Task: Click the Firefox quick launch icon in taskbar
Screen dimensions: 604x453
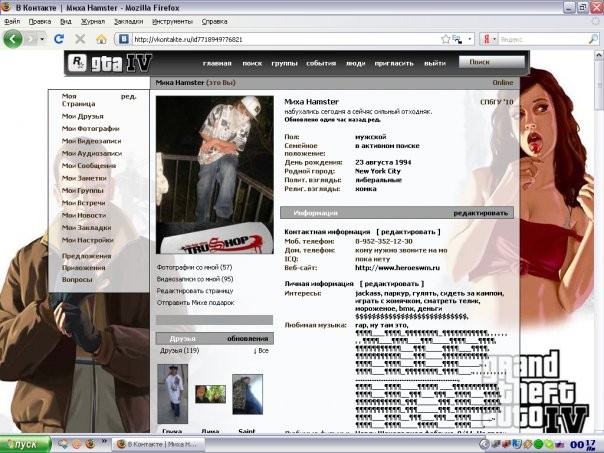Action: tap(90, 444)
